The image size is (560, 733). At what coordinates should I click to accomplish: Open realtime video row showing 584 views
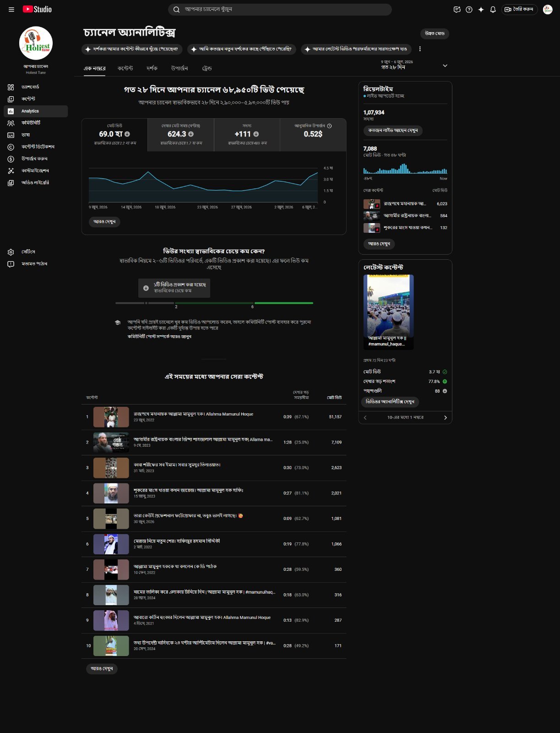[405, 216]
